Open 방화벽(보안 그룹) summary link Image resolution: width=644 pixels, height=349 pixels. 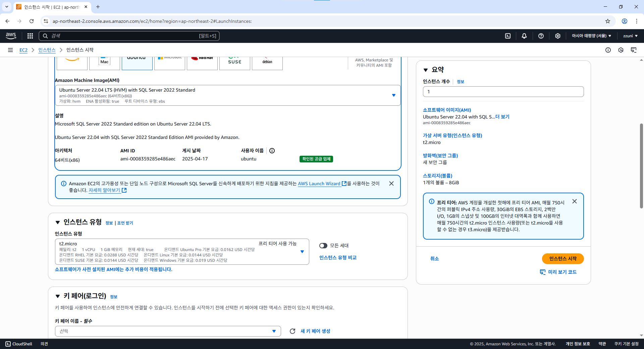(x=440, y=156)
